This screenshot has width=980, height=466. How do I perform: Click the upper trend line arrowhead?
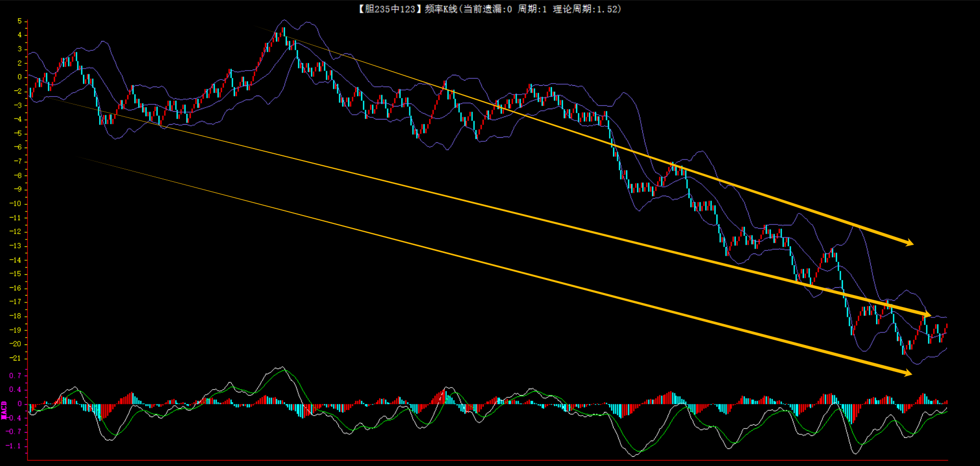pyautogui.click(x=909, y=243)
